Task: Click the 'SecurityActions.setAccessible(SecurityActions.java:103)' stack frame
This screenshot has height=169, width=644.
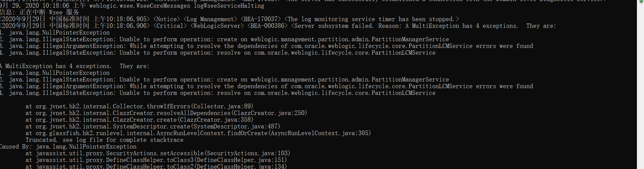Action: click(158, 153)
